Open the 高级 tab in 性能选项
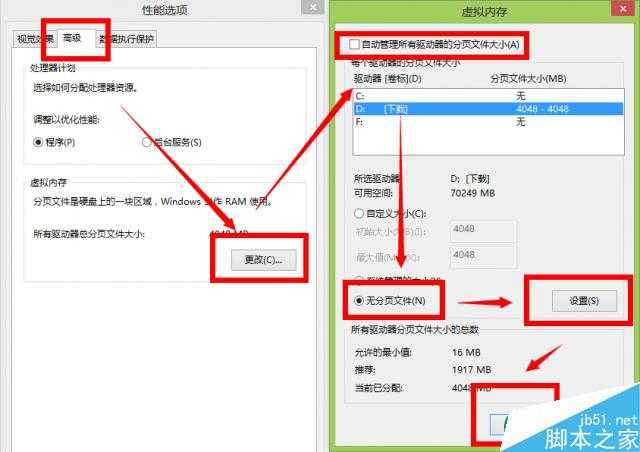The image size is (640, 452). [x=72, y=38]
